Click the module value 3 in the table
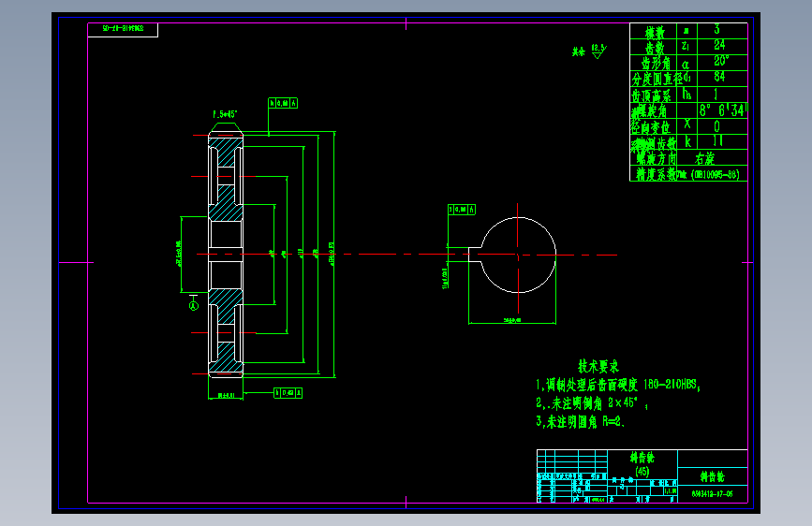The image size is (812, 526). 716,30
